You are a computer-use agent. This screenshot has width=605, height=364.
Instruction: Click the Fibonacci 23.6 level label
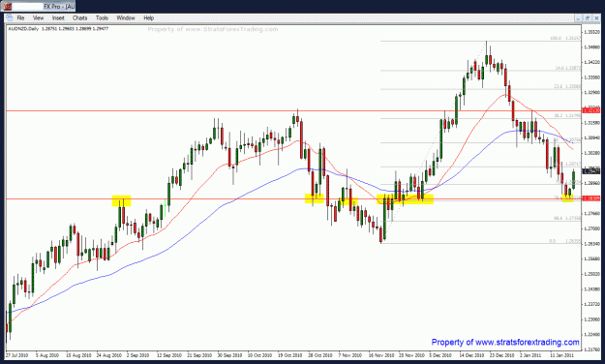pyautogui.click(x=567, y=86)
